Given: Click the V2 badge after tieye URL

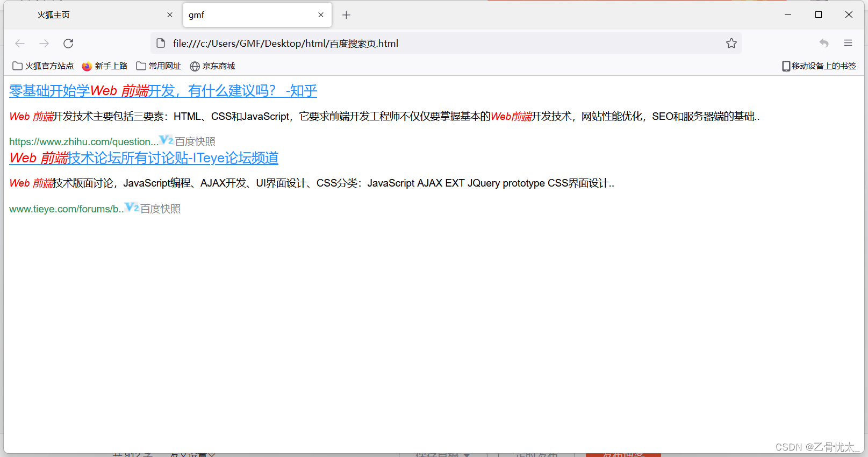Looking at the screenshot, I should [132, 207].
